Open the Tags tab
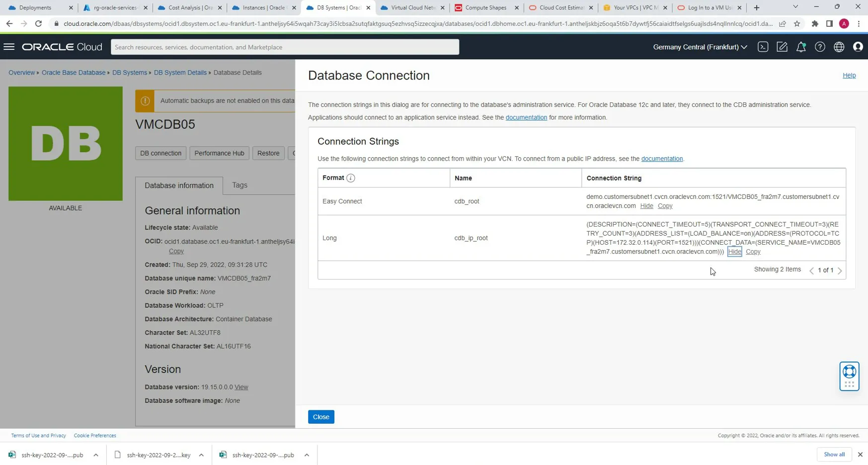 [239, 185]
